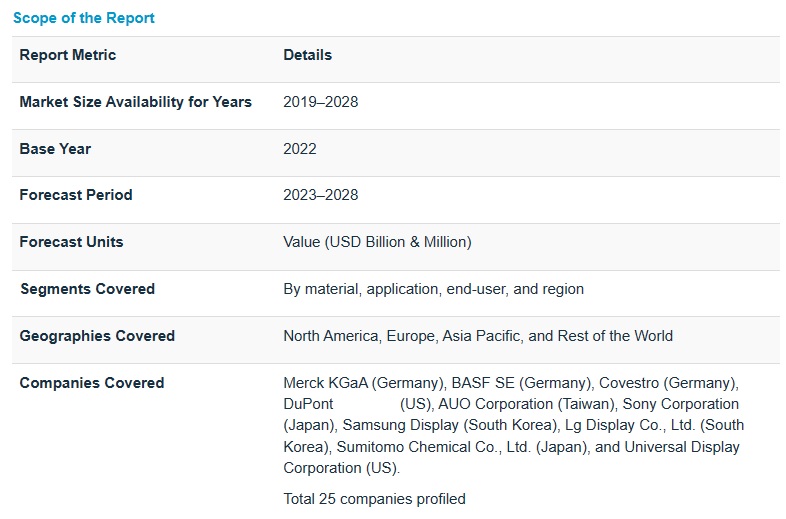Select the "Segments Covered" row label

(87, 289)
